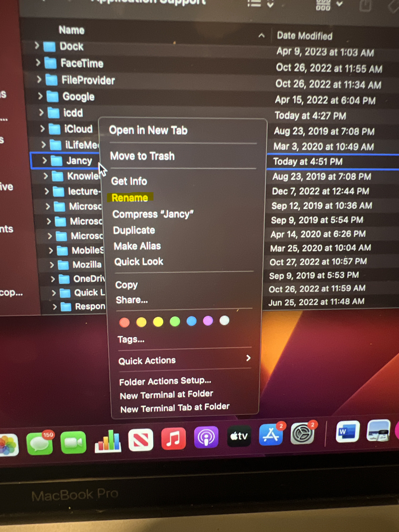Select the FaceTime folder icon in list
The width and height of the screenshot is (399, 532).
point(51,63)
